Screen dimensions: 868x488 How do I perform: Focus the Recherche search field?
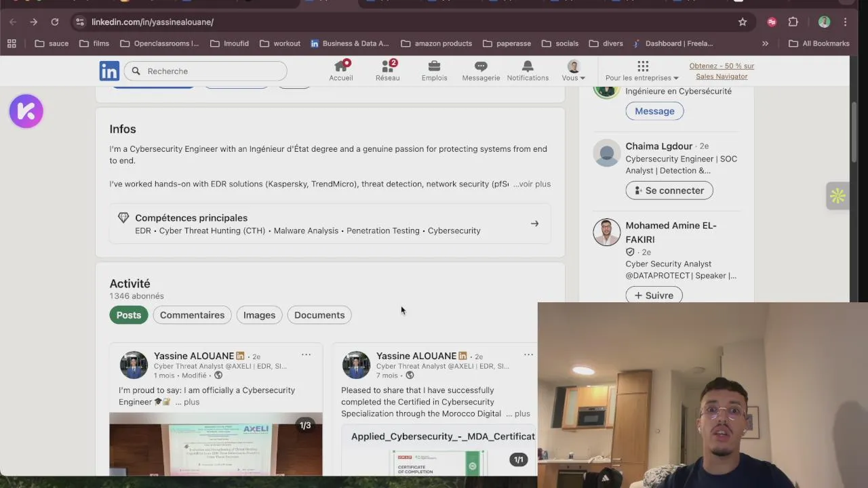click(206, 71)
